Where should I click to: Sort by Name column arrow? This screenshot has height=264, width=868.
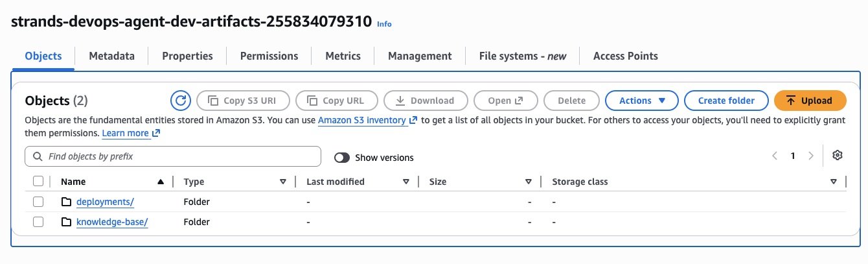161,182
